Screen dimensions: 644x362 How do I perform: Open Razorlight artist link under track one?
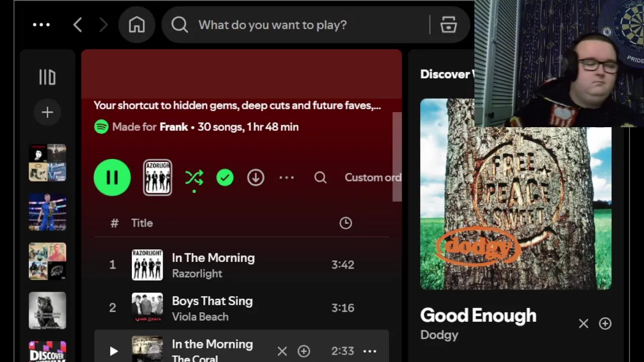pyautogui.click(x=197, y=274)
